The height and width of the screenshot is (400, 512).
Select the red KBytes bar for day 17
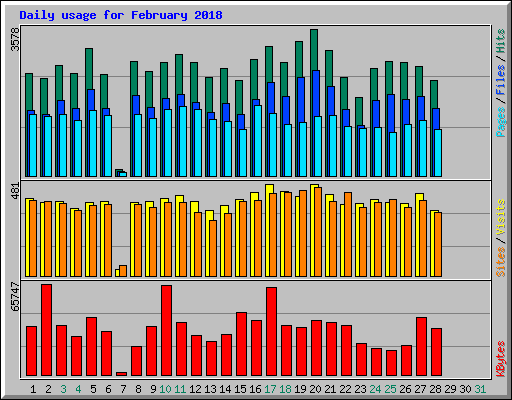[271, 332]
